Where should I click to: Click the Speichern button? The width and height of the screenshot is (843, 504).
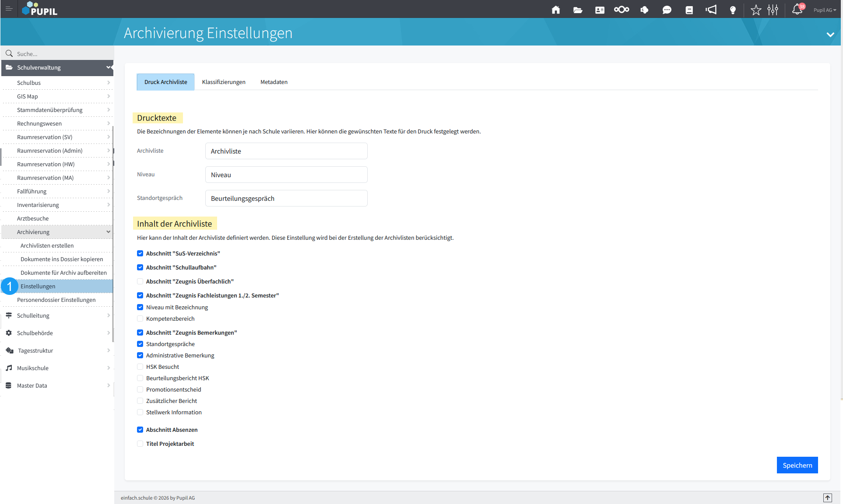pos(797,465)
